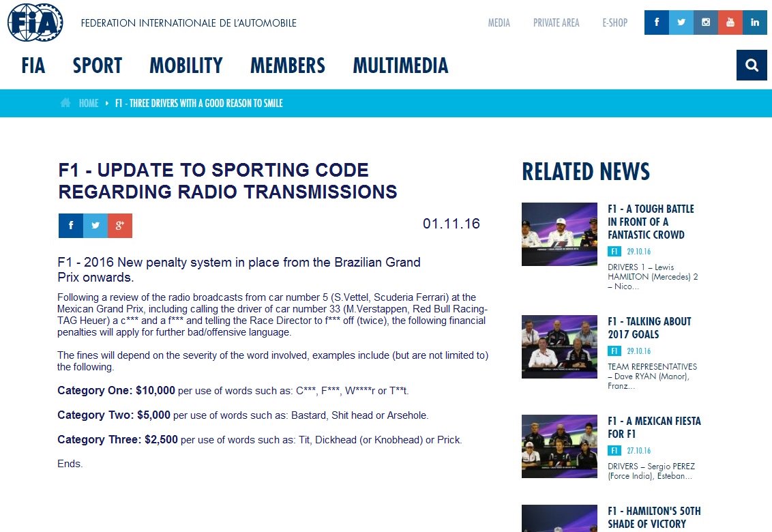Click thumbnail for 2017 Goals article
This screenshot has width=772, height=532.
tap(559, 346)
